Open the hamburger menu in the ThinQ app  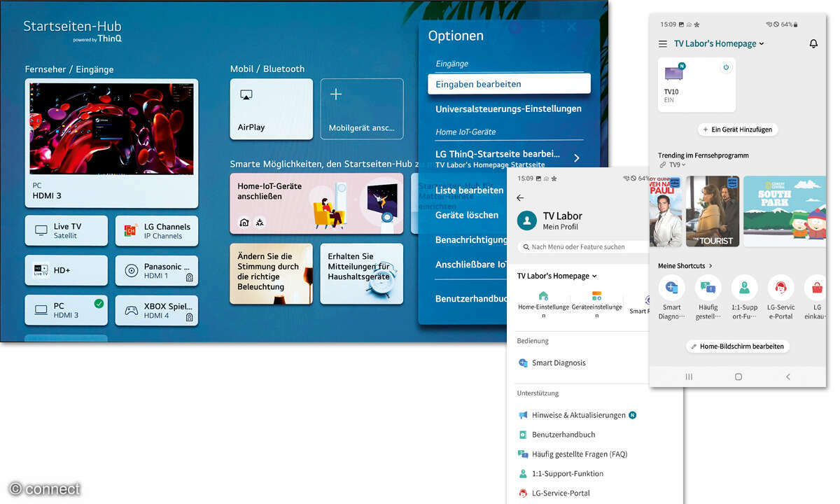point(662,44)
